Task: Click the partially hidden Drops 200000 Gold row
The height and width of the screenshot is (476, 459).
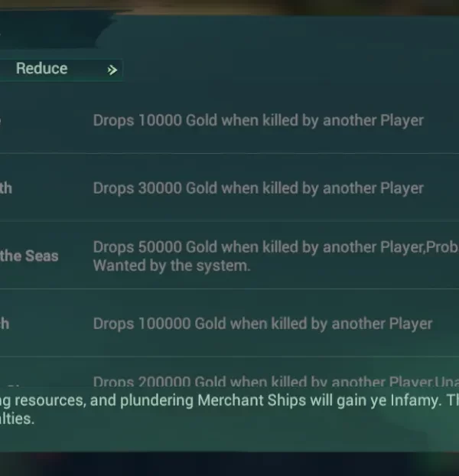Action: [268, 381]
